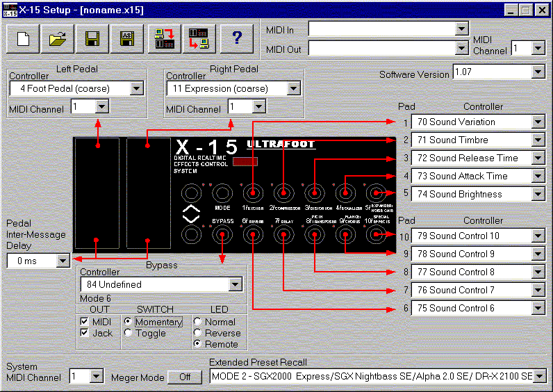The image size is (553, 392).
Task: Select the Remote LED option
Action: click(x=197, y=343)
